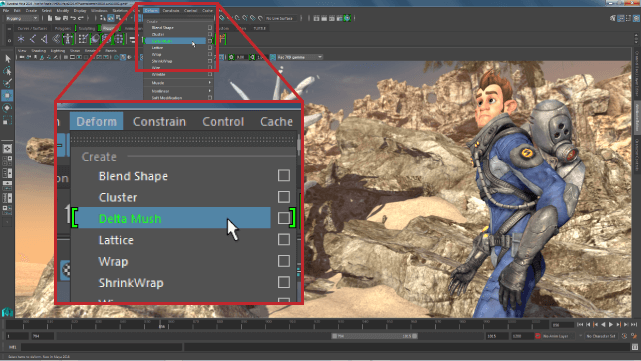Toggle the Attribute Editor sidebar button
This screenshot has height=361, width=641.
(x=621, y=18)
